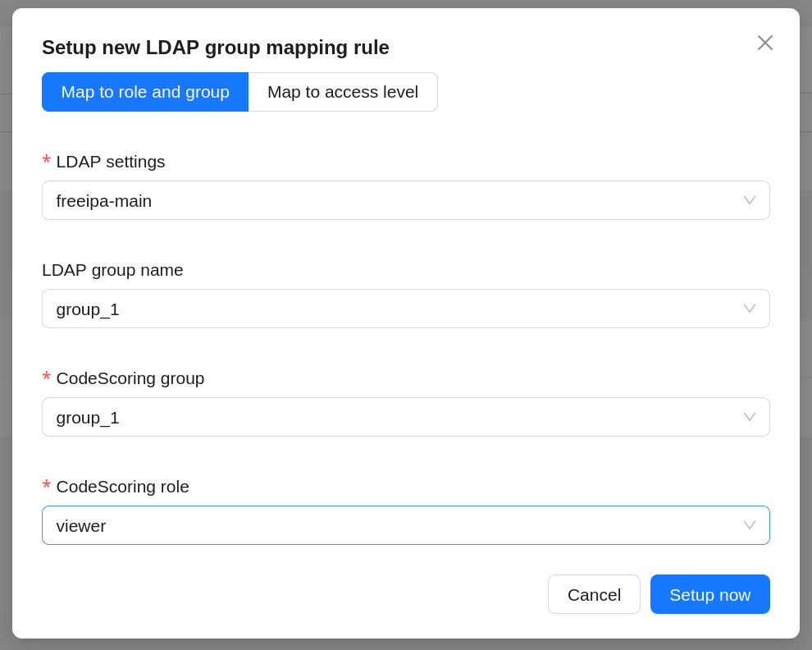
Task: Click the chevron arrow of LDAP group name field
Action: coord(750,309)
